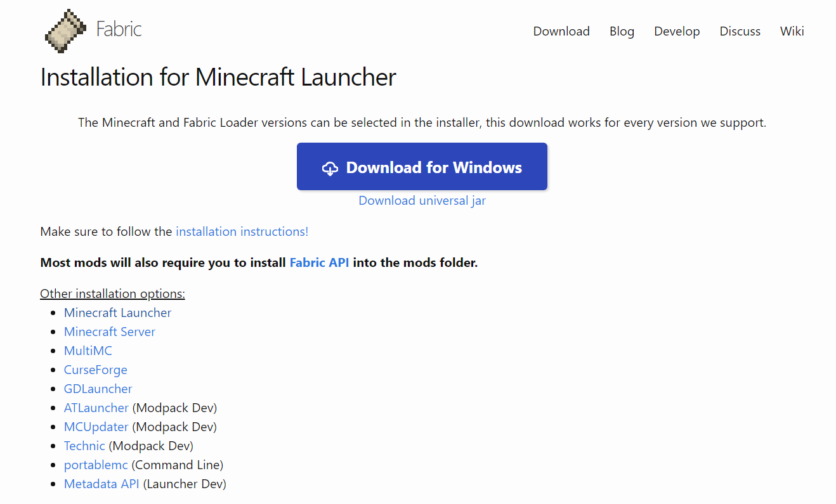Open the installation instructions link
Viewport: 836px width, 504px height.
(242, 231)
